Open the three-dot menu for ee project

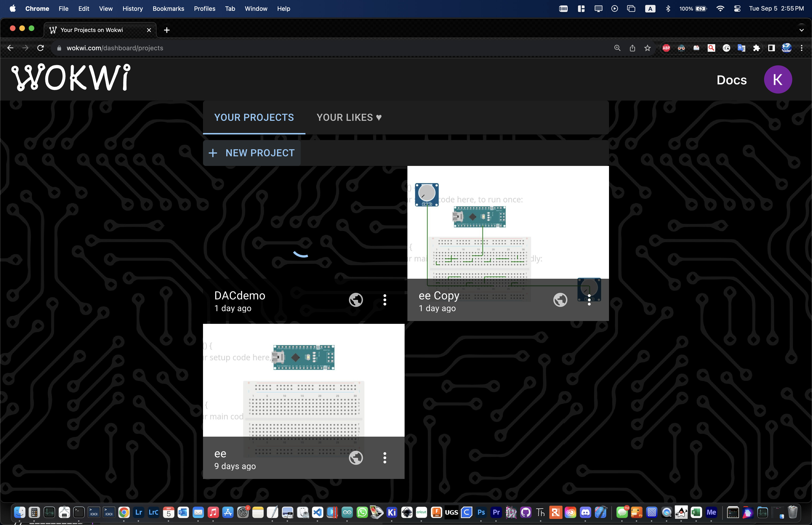point(385,458)
